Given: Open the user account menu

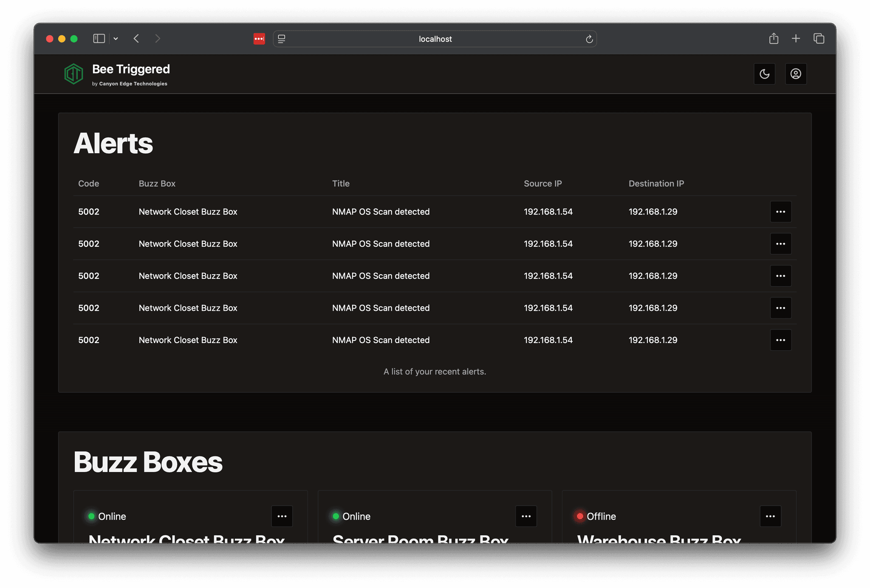Looking at the screenshot, I should pos(796,74).
